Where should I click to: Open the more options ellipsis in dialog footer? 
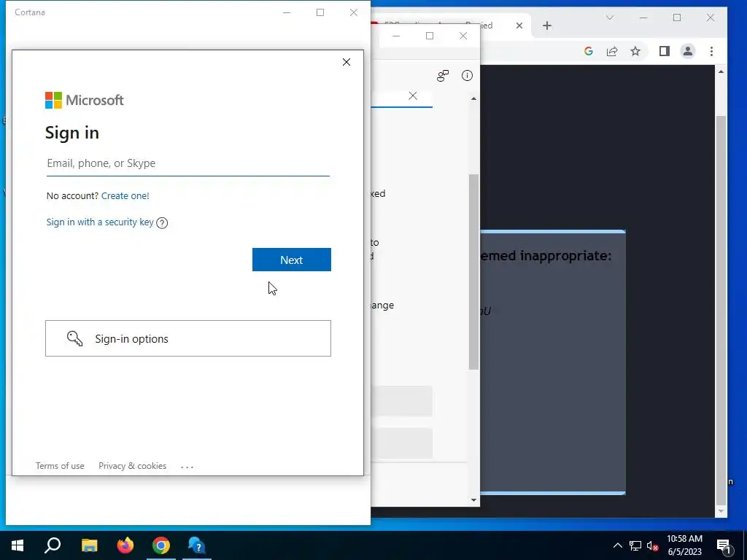click(x=187, y=467)
